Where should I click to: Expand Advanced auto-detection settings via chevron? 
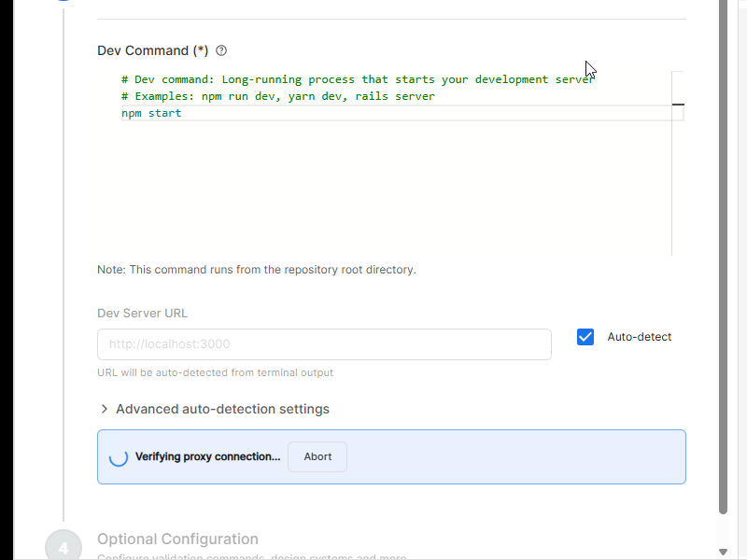tap(105, 409)
